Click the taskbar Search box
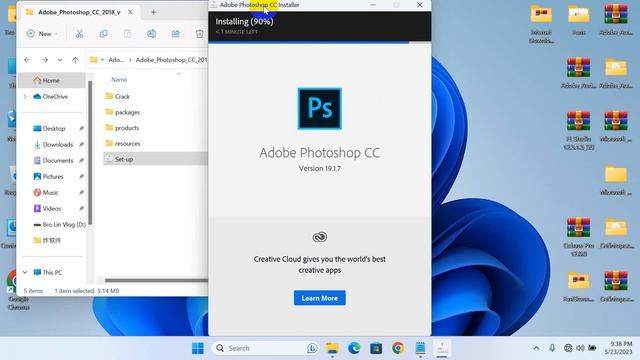Screen dimensions: 640x360 click(265, 348)
